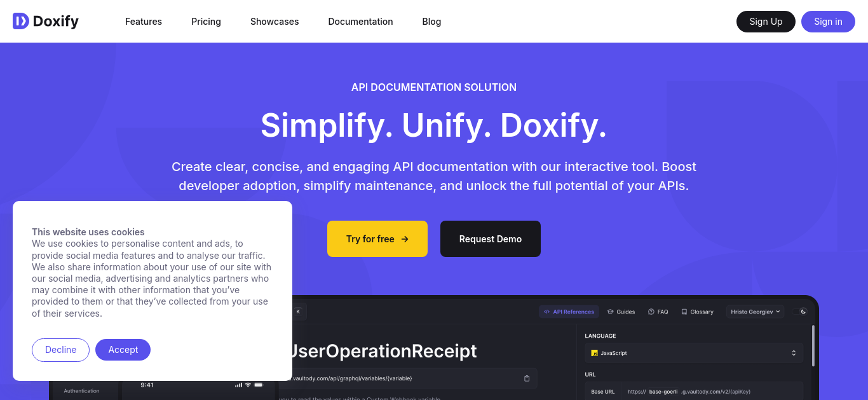Open the JavaScript language dropdown
Viewport: 868px width, 400px height.
click(x=694, y=353)
